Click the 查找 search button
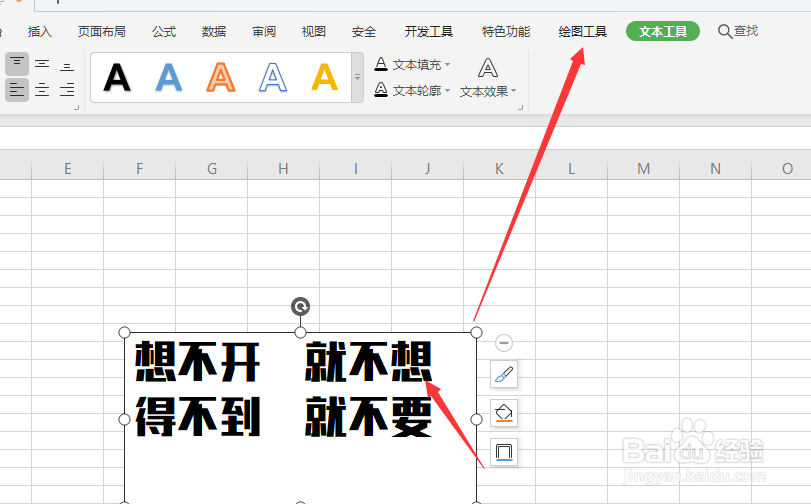811x504 pixels. click(738, 32)
